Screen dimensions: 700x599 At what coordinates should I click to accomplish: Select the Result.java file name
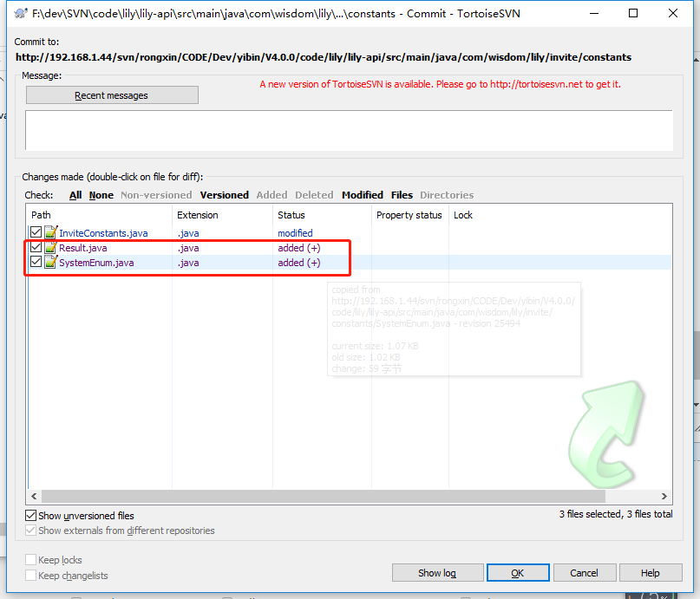coord(83,248)
